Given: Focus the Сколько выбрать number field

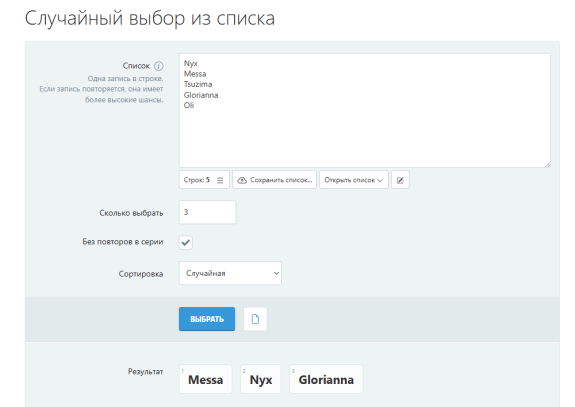Looking at the screenshot, I should 208,212.
